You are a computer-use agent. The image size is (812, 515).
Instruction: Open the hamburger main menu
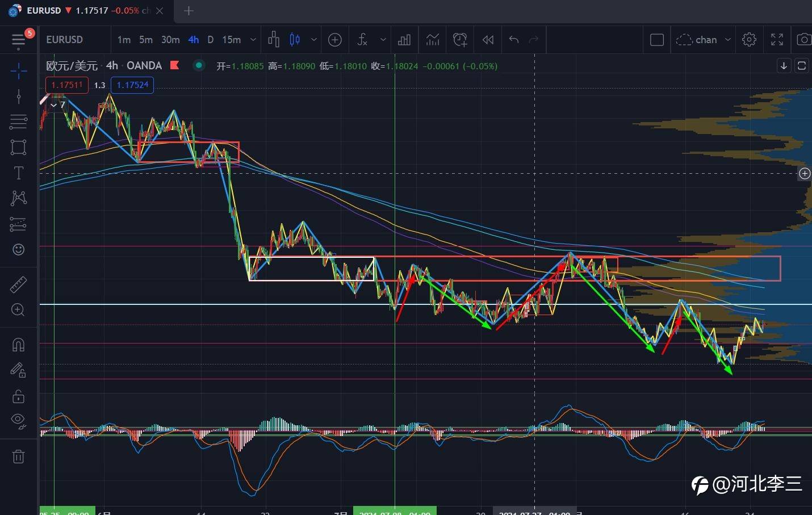tap(18, 40)
